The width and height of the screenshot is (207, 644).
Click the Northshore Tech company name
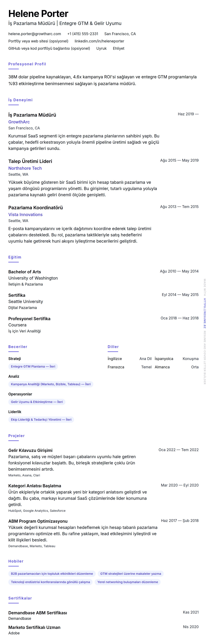25,168
